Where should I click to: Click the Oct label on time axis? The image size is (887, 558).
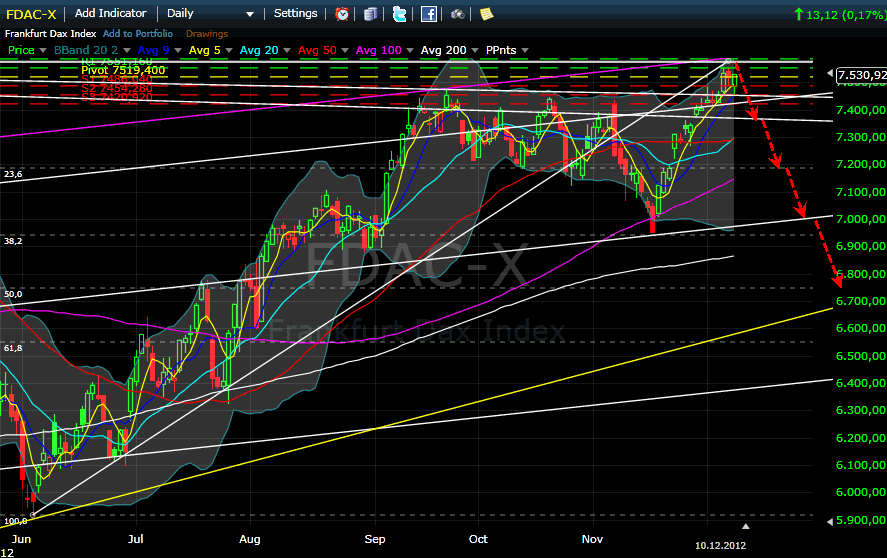478,539
